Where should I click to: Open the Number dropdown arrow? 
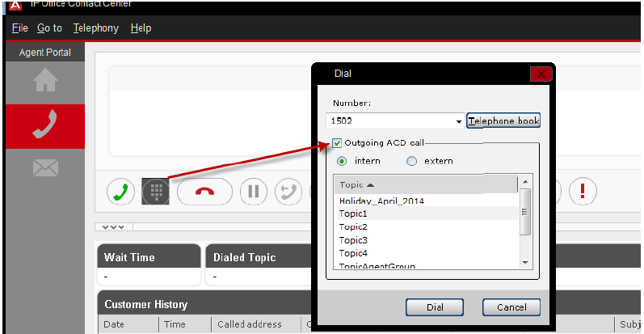(459, 121)
